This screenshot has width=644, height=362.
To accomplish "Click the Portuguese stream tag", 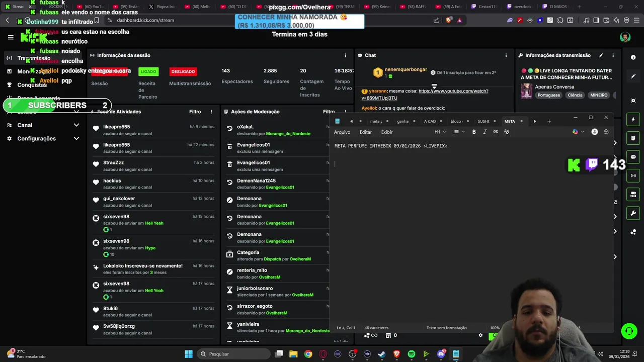I will click(x=548, y=95).
